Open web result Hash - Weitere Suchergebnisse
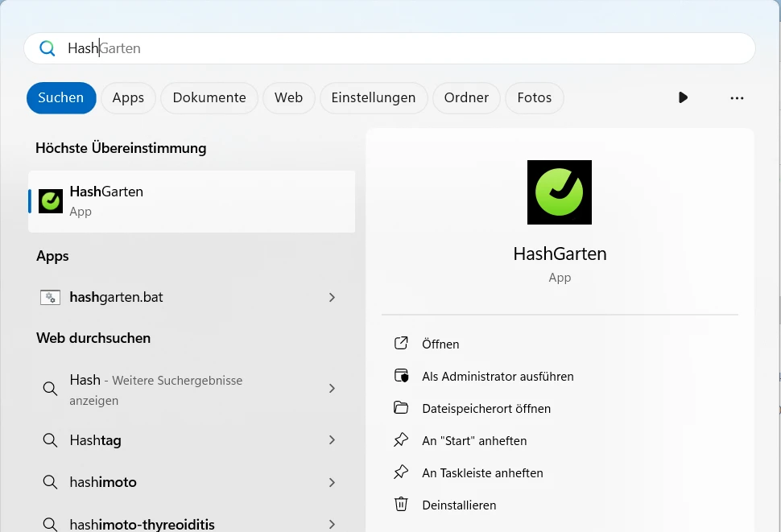 pos(192,389)
